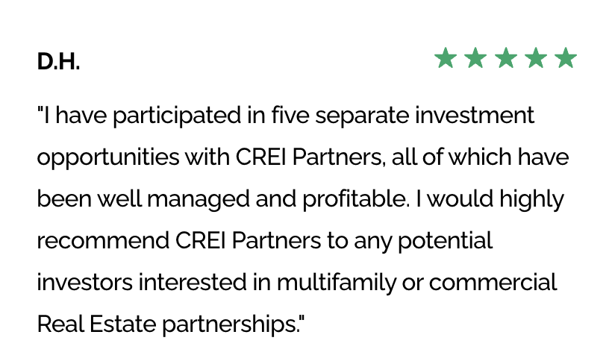The width and height of the screenshot is (612, 364).
Task: Select the second rating star
Action: pyautogui.click(x=475, y=58)
